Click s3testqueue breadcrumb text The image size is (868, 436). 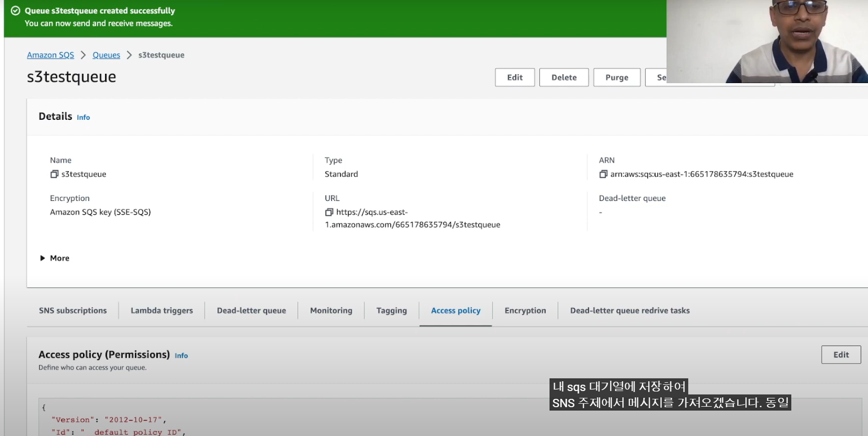pos(161,55)
